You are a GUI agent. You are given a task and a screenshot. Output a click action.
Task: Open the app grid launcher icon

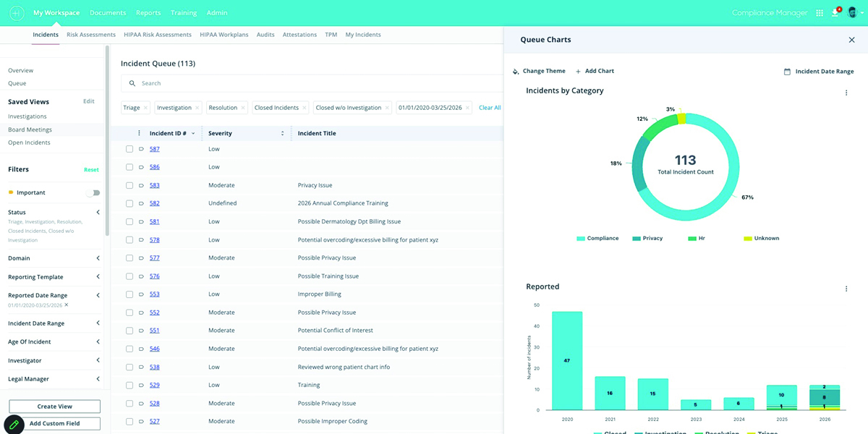click(x=820, y=13)
